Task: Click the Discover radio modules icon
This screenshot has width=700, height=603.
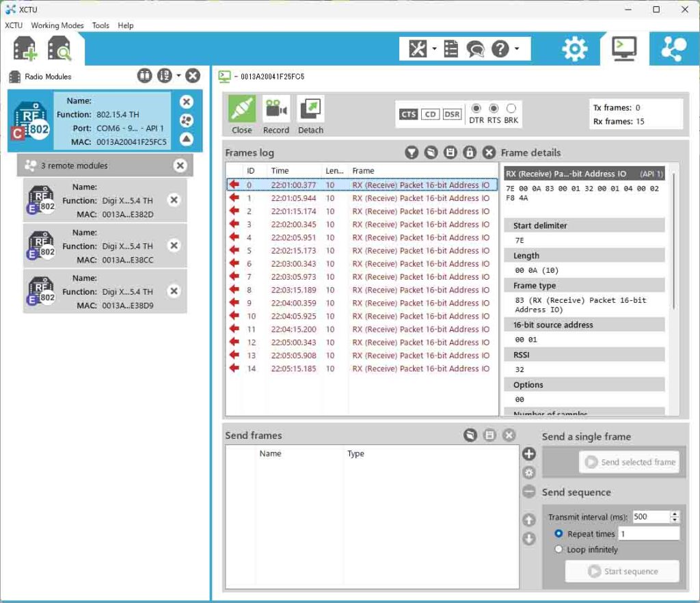Action: point(59,49)
